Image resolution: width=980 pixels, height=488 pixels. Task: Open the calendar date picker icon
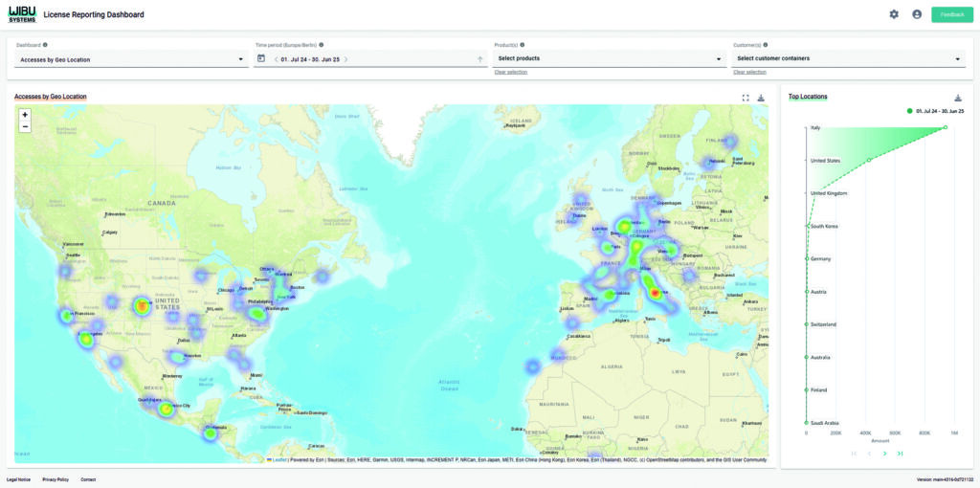click(261, 58)
